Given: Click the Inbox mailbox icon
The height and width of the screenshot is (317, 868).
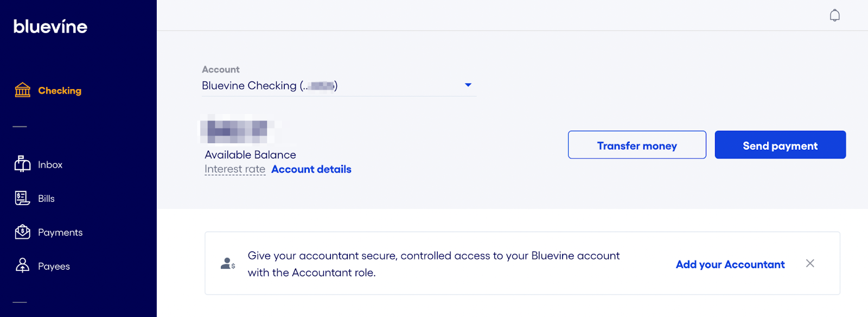Looking at the screenshot, I should pos(23,164).
